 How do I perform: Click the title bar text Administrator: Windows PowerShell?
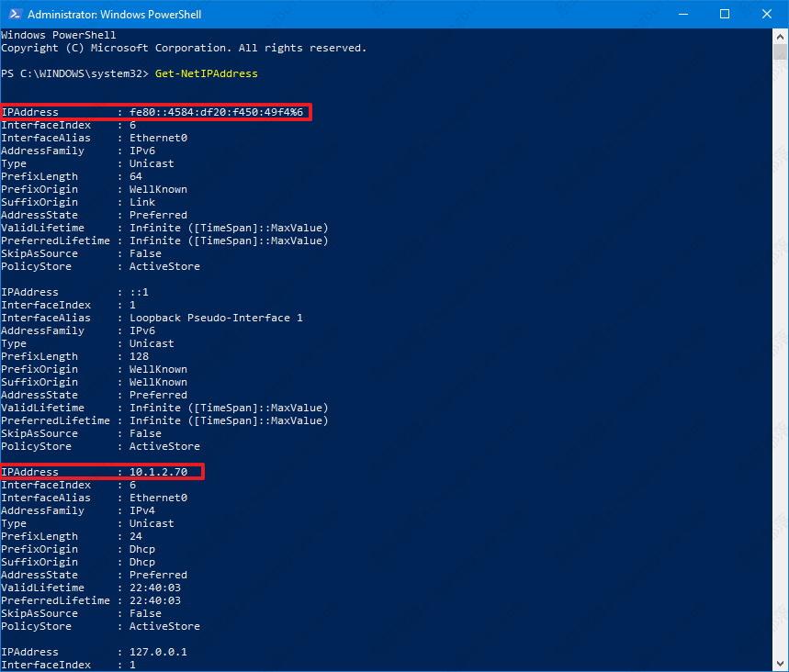click(115, 14)
